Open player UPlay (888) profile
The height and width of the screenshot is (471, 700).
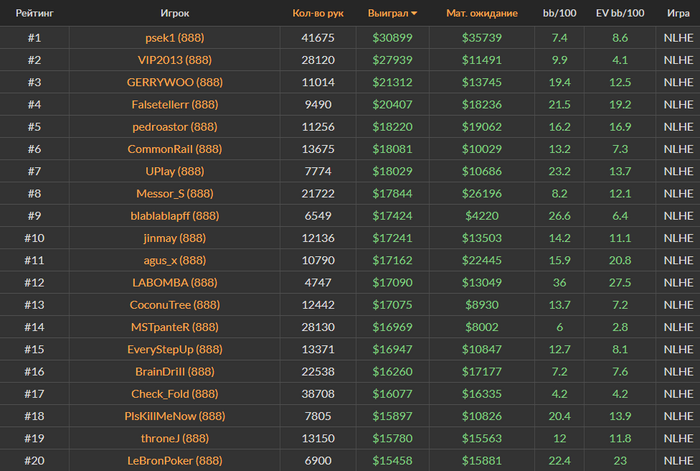coord(175,171)
